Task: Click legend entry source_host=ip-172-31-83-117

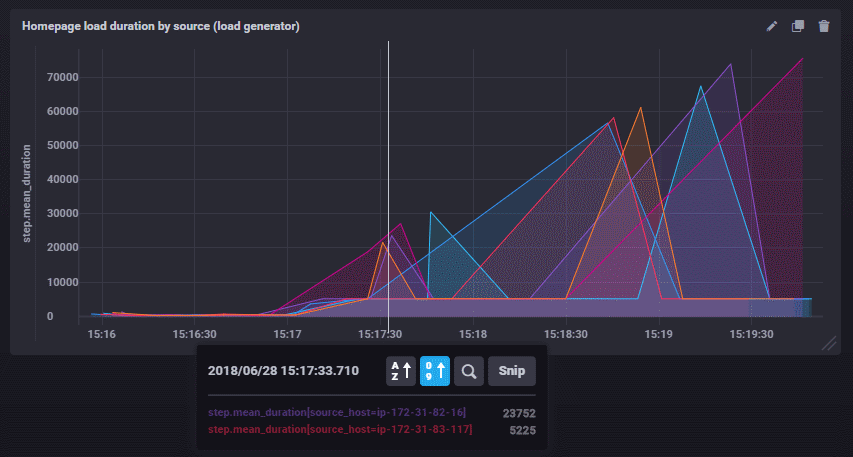Action: pos(340,429)
